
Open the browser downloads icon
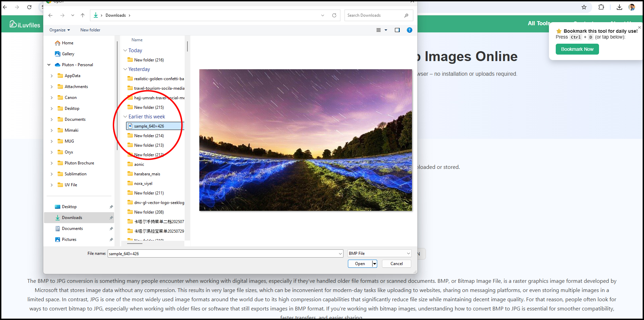tap(619, 7)
